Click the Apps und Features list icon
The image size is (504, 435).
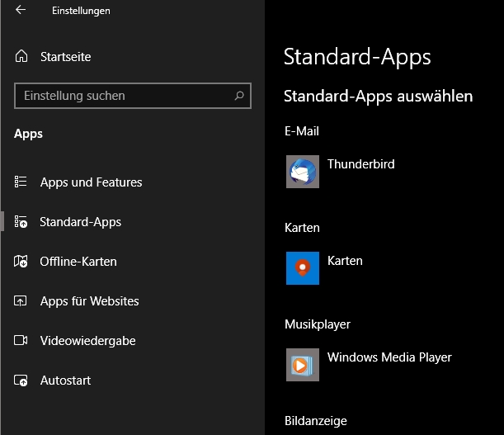(x=21, y=182)
